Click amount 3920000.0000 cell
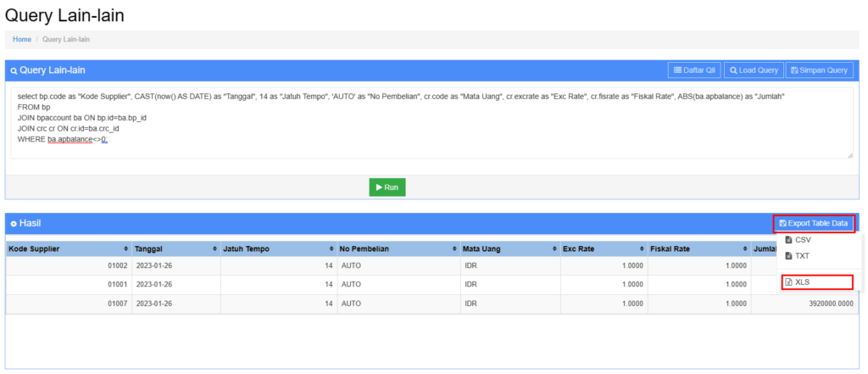868x374 pixels. pyautogui.click(x=804, y=304)
